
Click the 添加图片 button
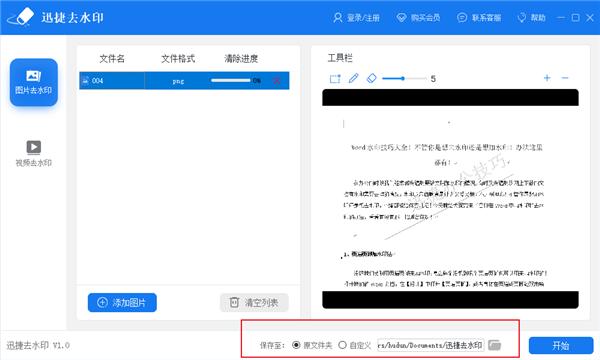(x=122, y=303)
